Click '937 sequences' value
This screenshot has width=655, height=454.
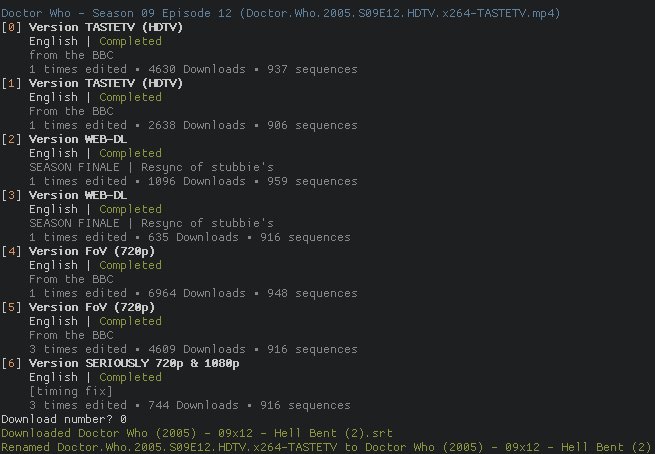(x=312, y=69)
